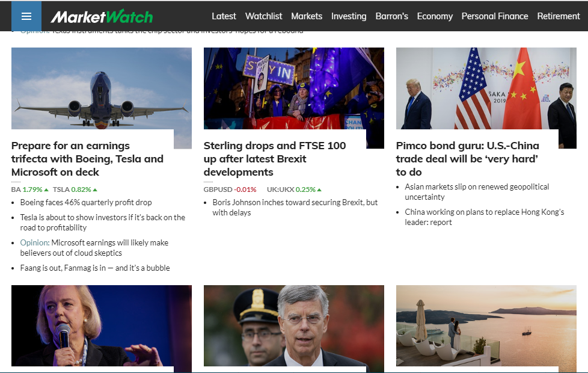Viewport: 588px width, 373px height.
Task: View the Economy section
Action: (x=435, y=16)
